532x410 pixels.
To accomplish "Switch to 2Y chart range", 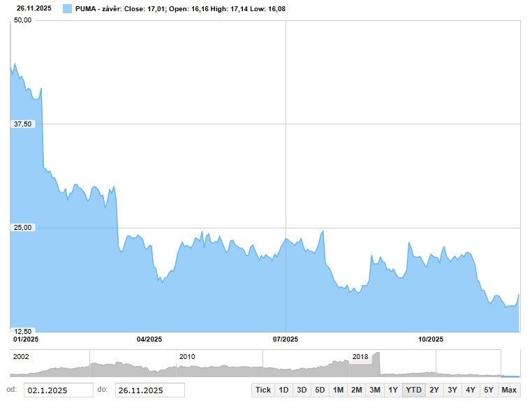I will click(434, 390).
